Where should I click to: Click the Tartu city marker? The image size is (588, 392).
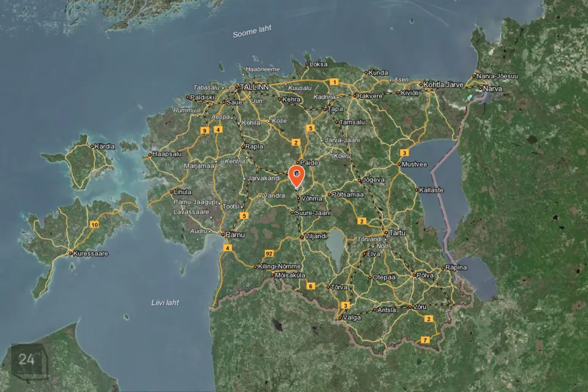pos(386,233)
